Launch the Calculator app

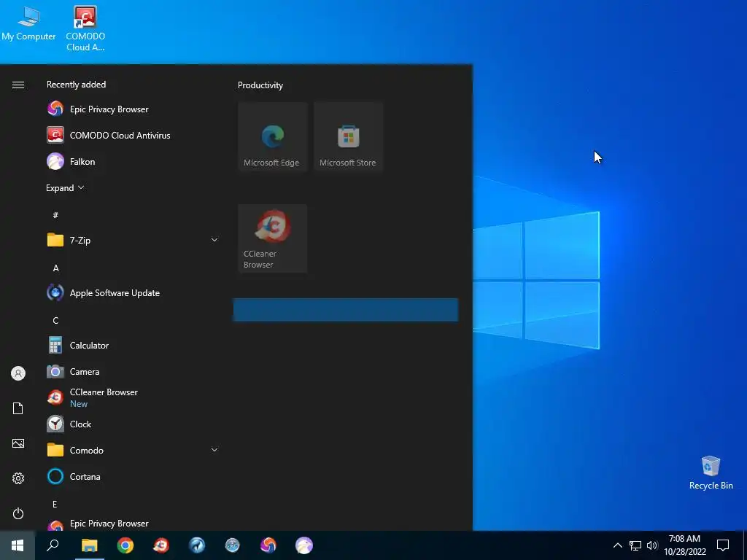click(x=133, y=345)
